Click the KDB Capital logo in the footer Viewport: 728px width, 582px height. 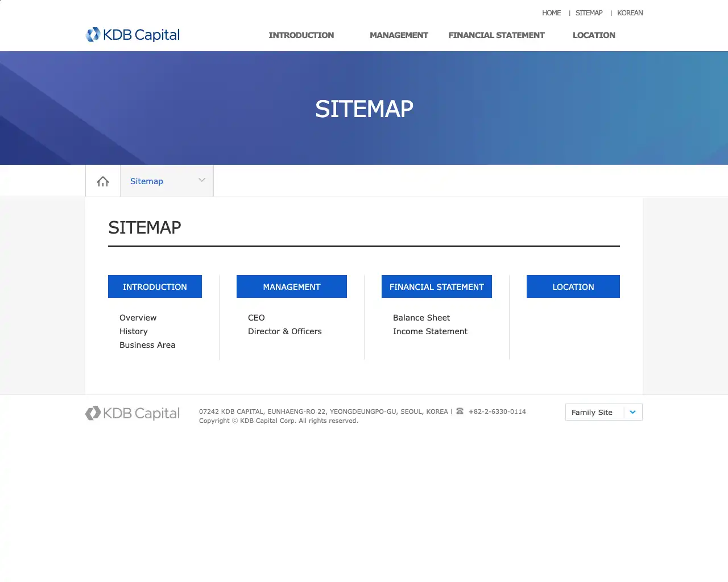132,413
